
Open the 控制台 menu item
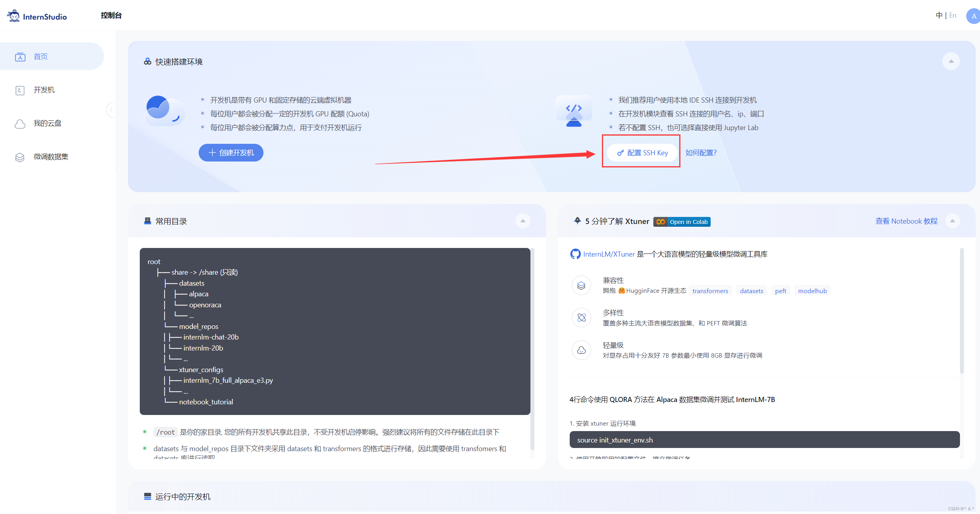pos(111,15)
